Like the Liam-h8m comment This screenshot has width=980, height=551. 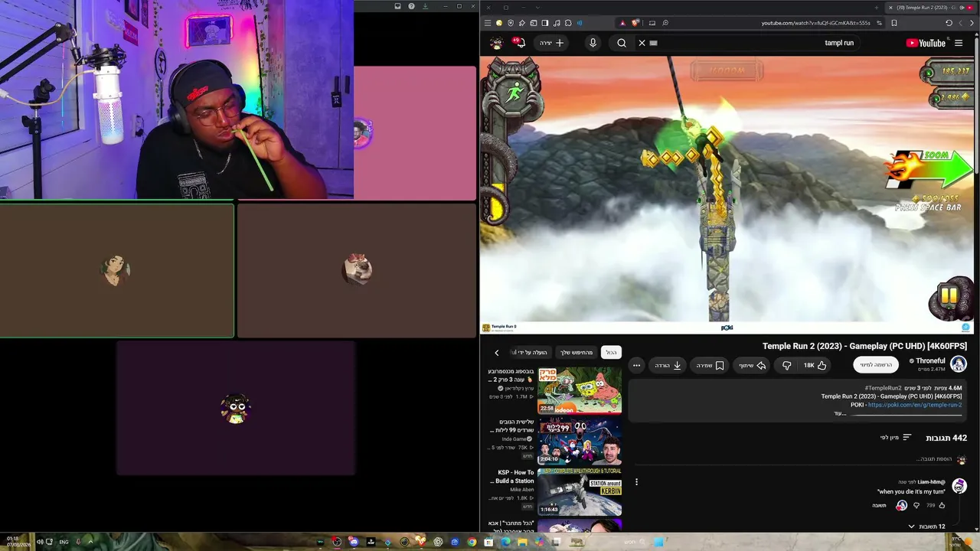pyautogui.click(x=941, y=505)
